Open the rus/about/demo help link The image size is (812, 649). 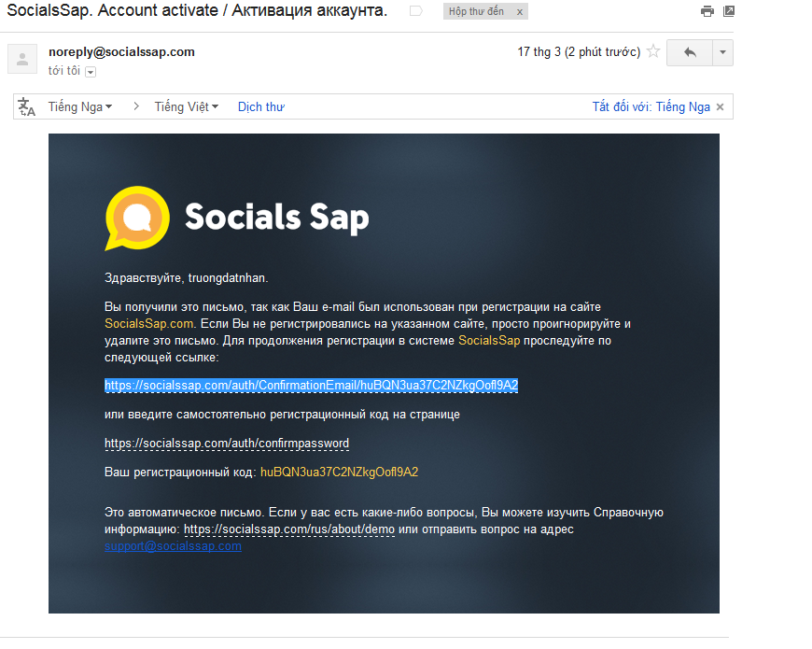[289, 529]
